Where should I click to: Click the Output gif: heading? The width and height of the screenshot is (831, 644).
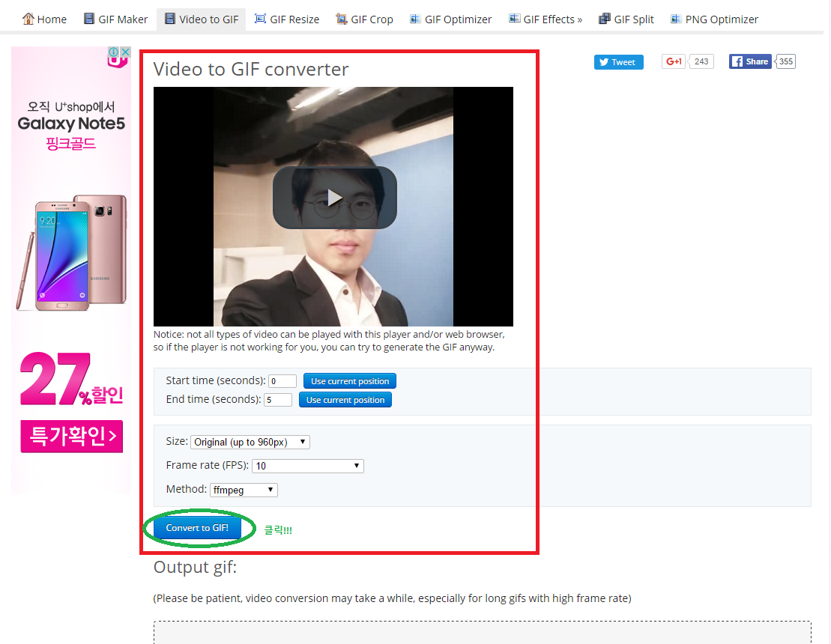[195, 567]
